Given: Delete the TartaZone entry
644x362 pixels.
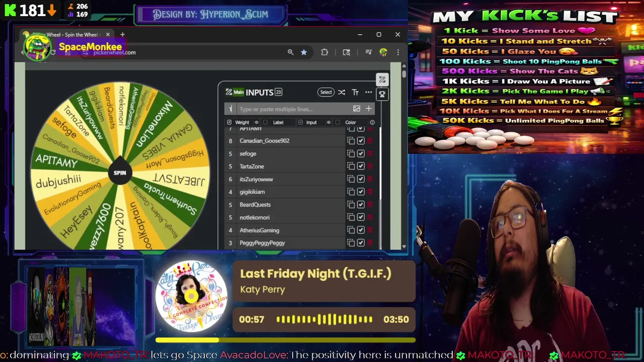Looking at the screenshot, I should 371,166.
